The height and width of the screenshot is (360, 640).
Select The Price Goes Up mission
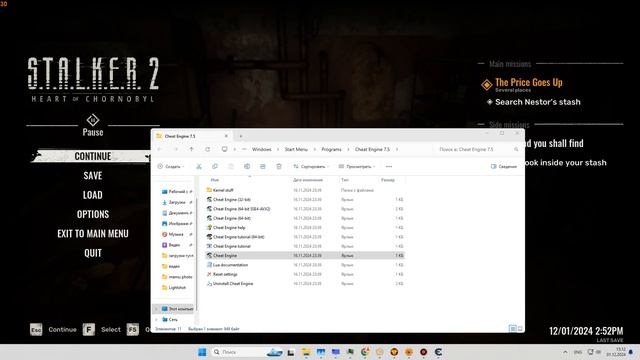(528, 83)
